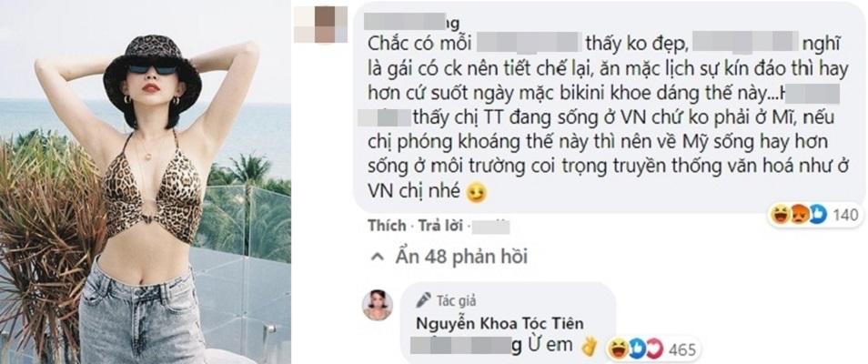Click 'Thích' to like the comment
Screen dimensions: 868x364
click(385, 227)
